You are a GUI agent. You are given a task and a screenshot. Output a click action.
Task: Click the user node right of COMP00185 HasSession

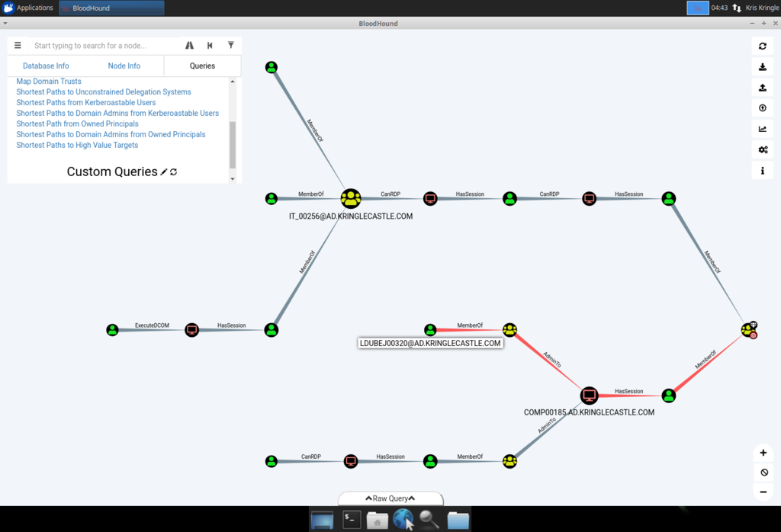(668, 396)
